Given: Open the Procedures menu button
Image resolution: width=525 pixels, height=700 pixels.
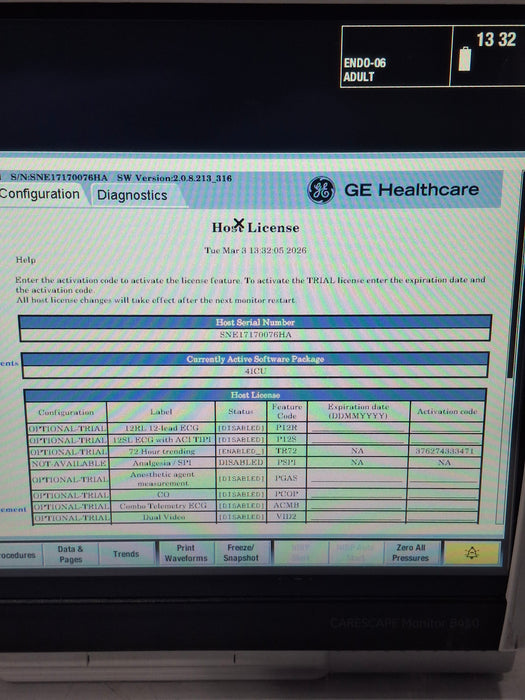Looking at the screenshot, I should [x=19, y=555].
